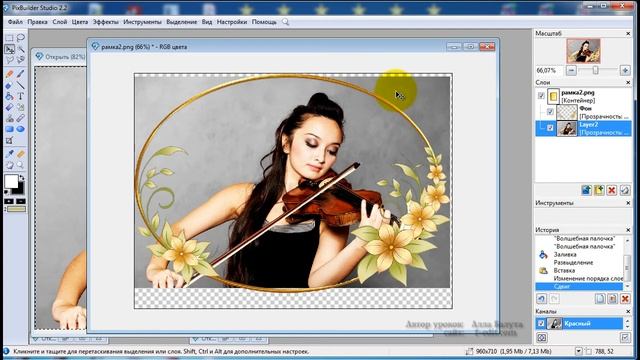640x360 pixels.
Task: Open layer properties icon in Layers panel
Action: (624, 190)
